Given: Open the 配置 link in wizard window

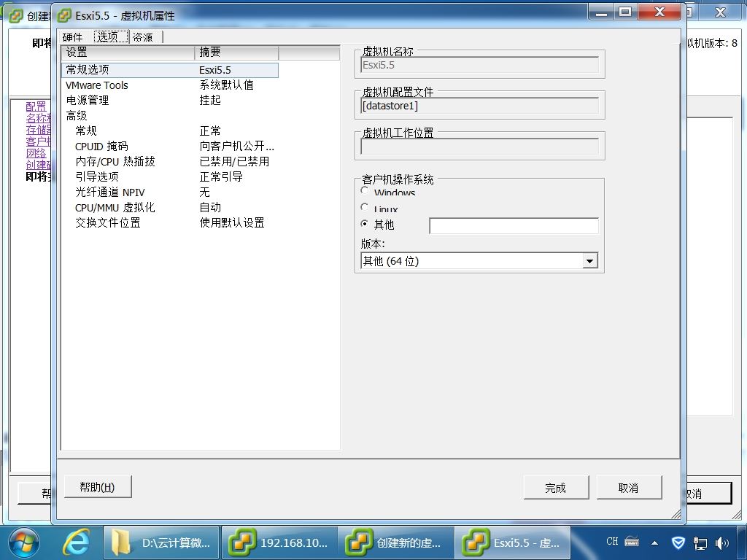Looking at the screenshot, I should (36, 106).
